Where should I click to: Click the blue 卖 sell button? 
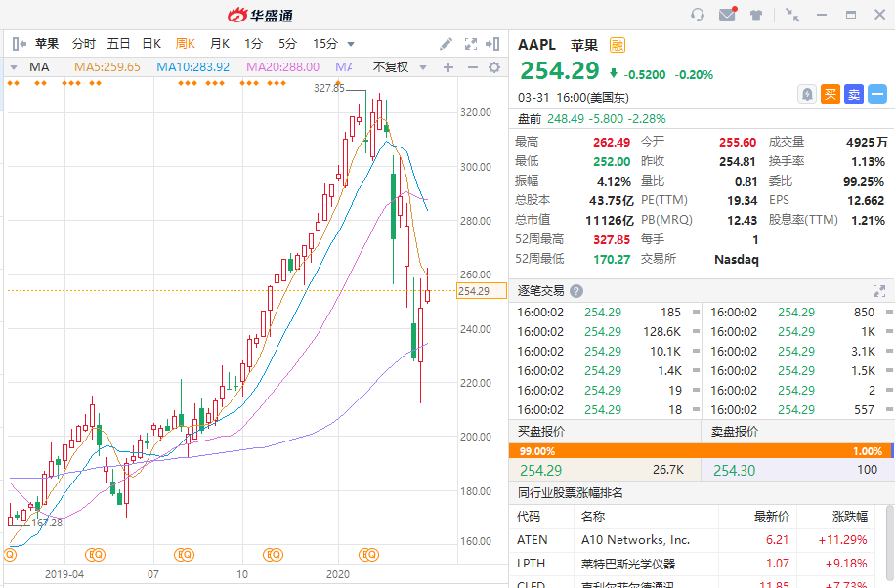click(853, 94)
